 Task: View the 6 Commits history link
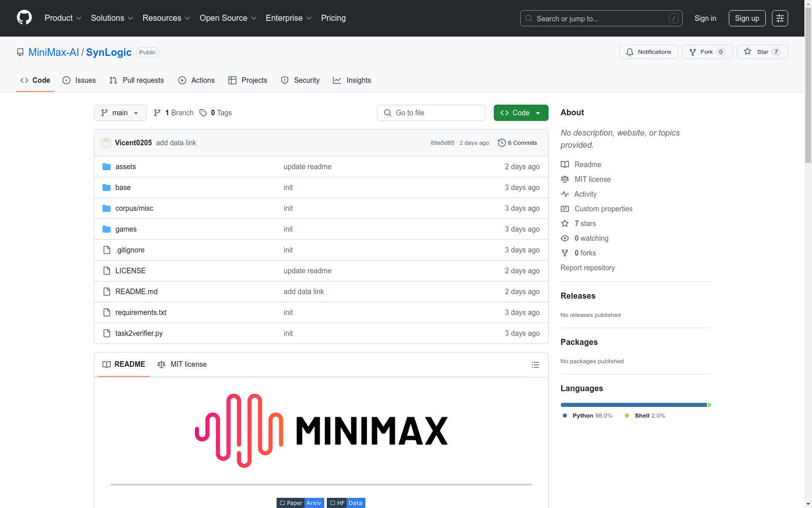(518, 143)
